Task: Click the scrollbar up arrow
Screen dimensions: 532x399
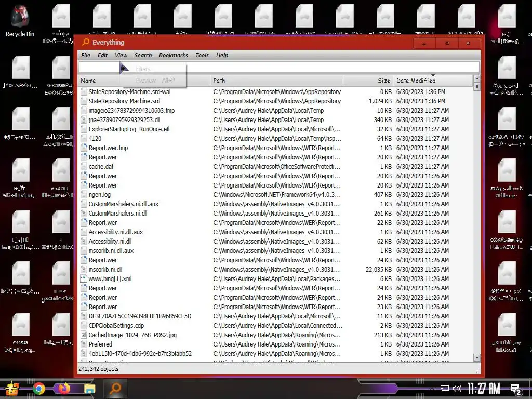Action: tap(477, 79)
